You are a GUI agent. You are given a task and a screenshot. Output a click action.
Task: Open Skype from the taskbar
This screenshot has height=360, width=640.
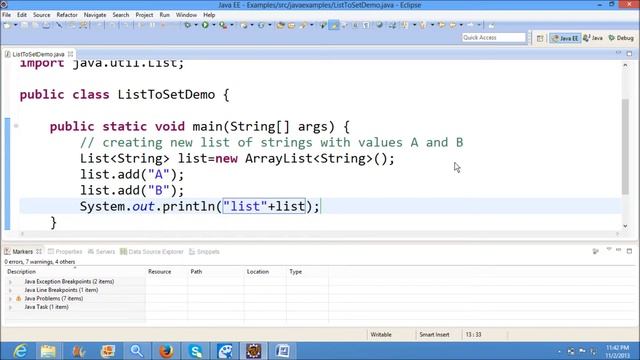pyautogui.click(x=196, y=351)
